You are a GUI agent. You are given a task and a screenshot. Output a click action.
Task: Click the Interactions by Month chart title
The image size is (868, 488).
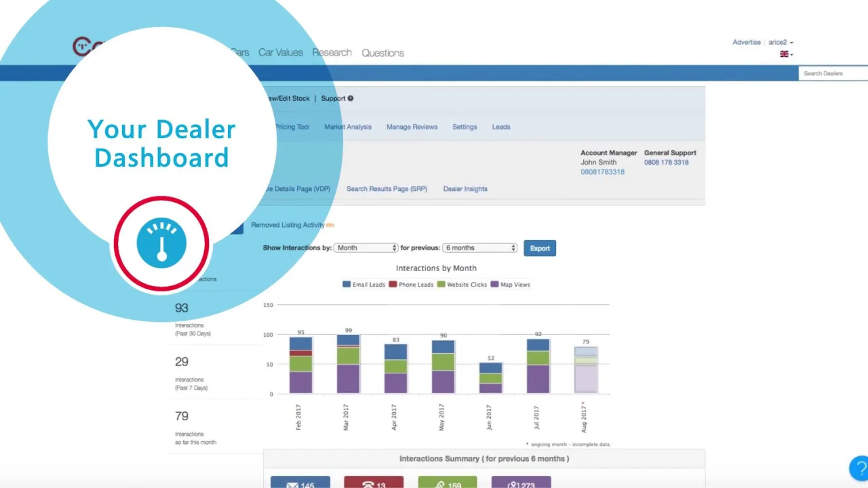click(436, 268)
